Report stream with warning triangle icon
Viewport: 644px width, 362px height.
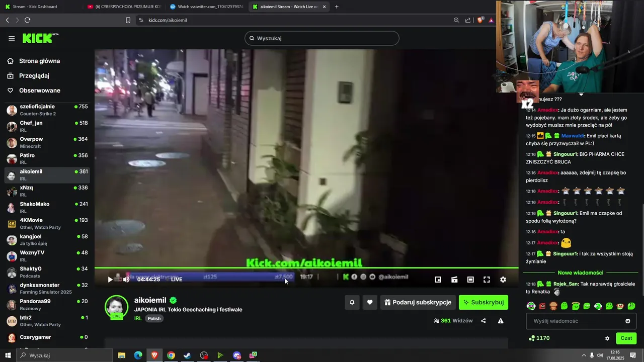tap(501, 321)
